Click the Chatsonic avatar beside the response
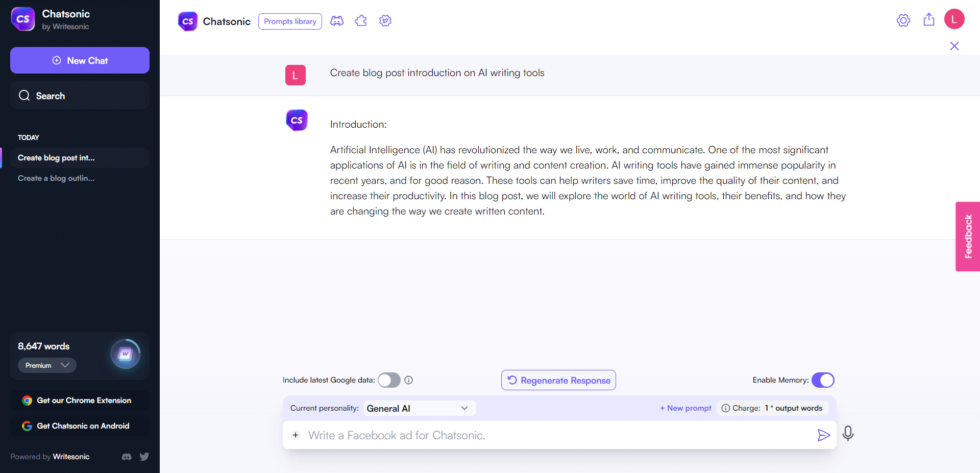Image resolution: width=980 pixels, height=473 pixels. (x=297, y=121)
